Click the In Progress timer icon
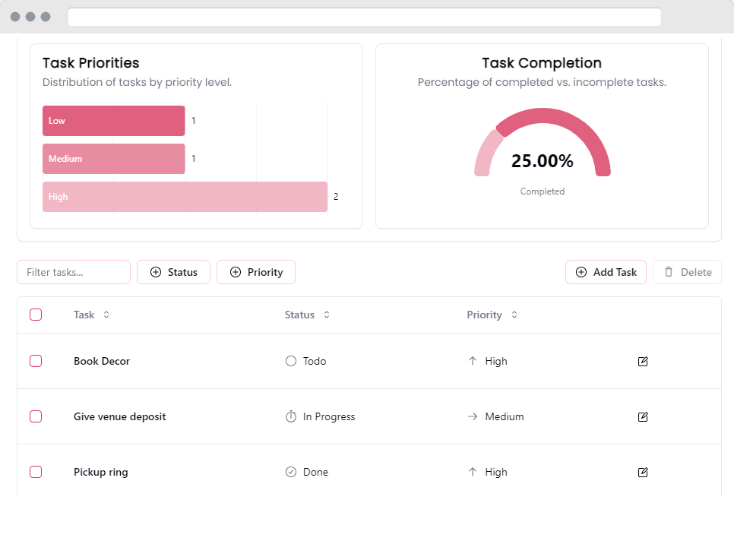Screen dimensions: 734x560 tap(290, 416)
